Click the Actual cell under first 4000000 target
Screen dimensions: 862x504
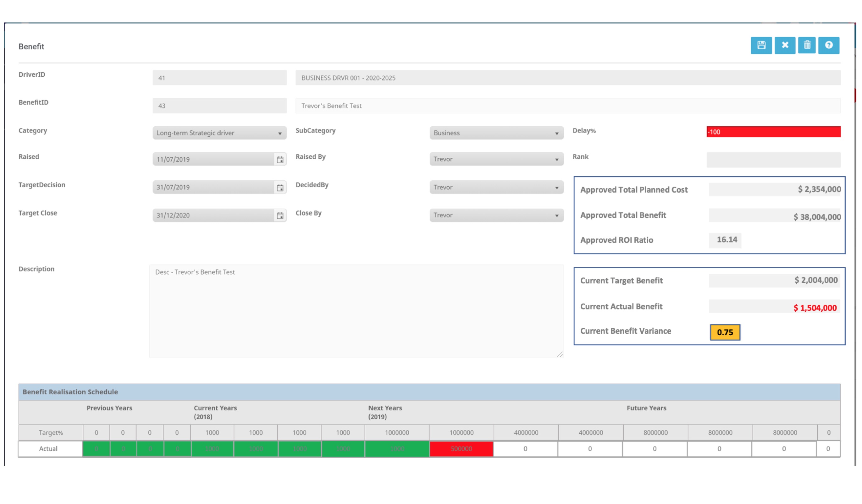point(525,449)
